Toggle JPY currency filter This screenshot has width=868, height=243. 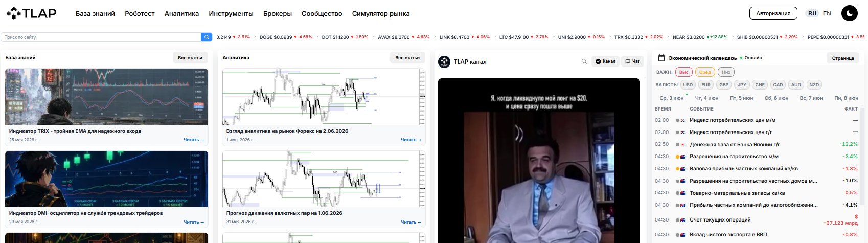click(x=742, y=85)
